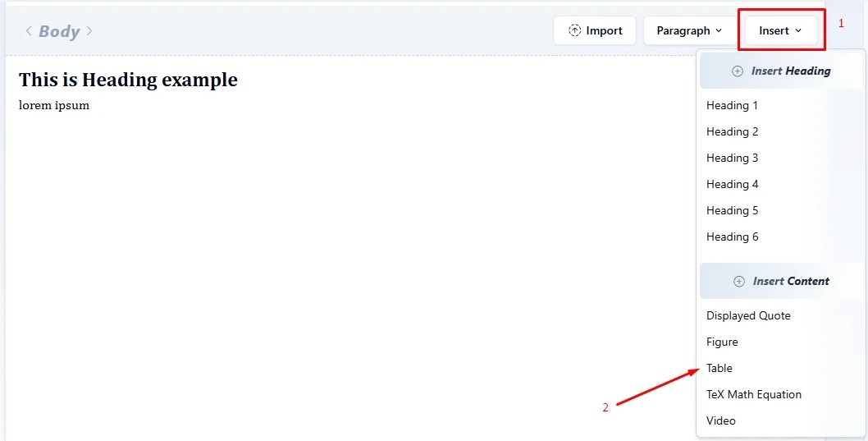868x441 pixels.
Task: Pick Heading 4 from the list
Action: pyautogui.click(x=732, y=184)
